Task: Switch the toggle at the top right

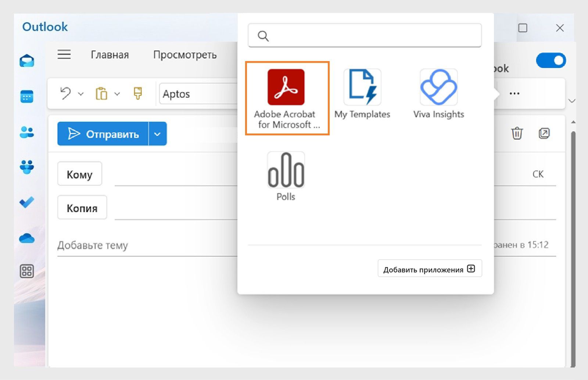Action: 550,60
